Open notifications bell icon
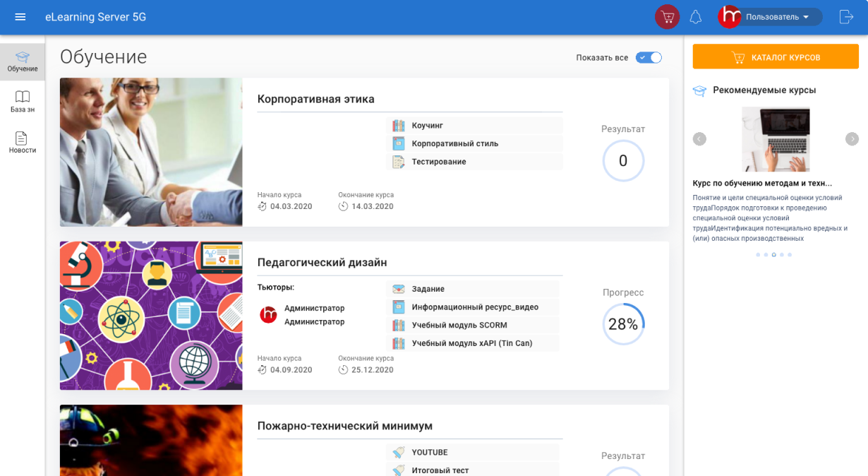 [x=696, y=17]
